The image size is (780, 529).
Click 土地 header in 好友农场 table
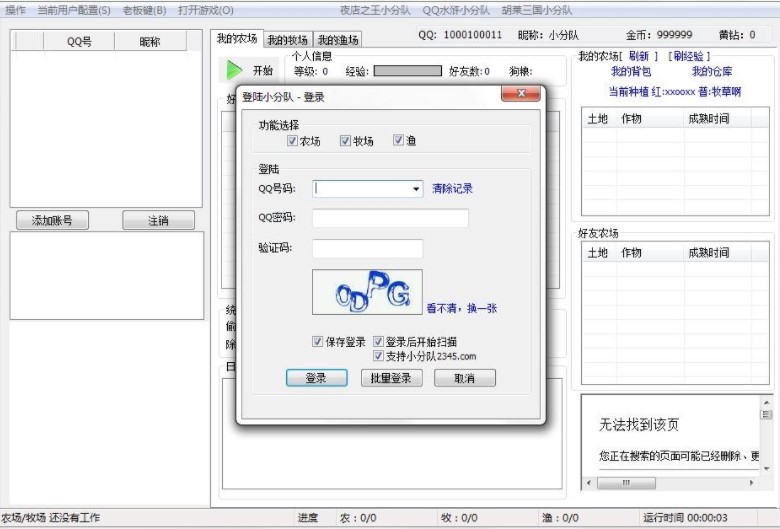click(x=599, y=253)
